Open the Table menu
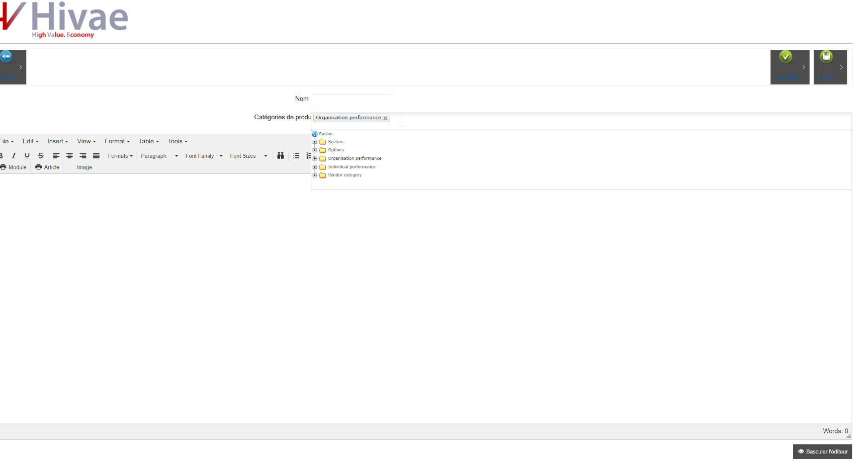Screen dimensions: 868x467 click(149, 141)
